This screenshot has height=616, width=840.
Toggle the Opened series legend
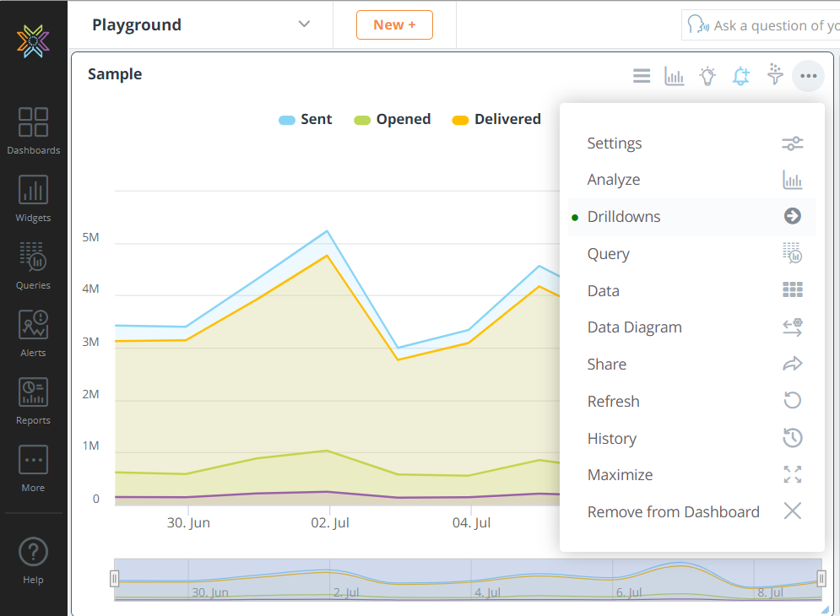click(393, 120)
